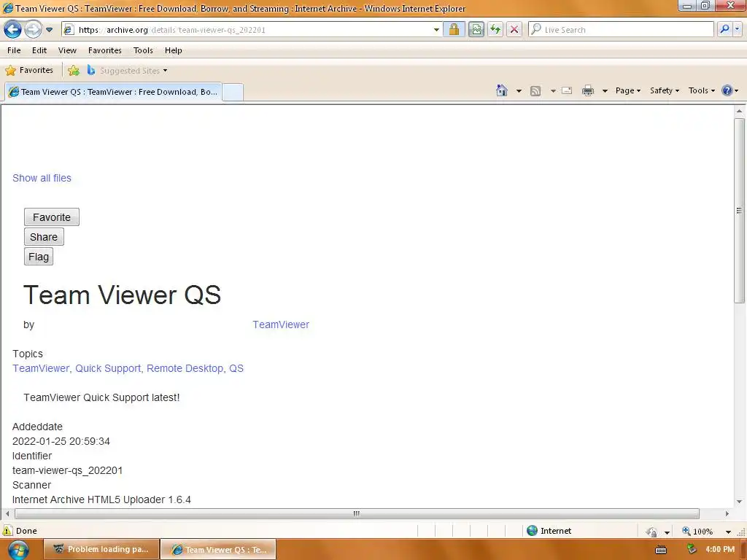Click the vertical scrollbar down arrow
Viewport: 747px width, 560px height.
pos(740,502)
